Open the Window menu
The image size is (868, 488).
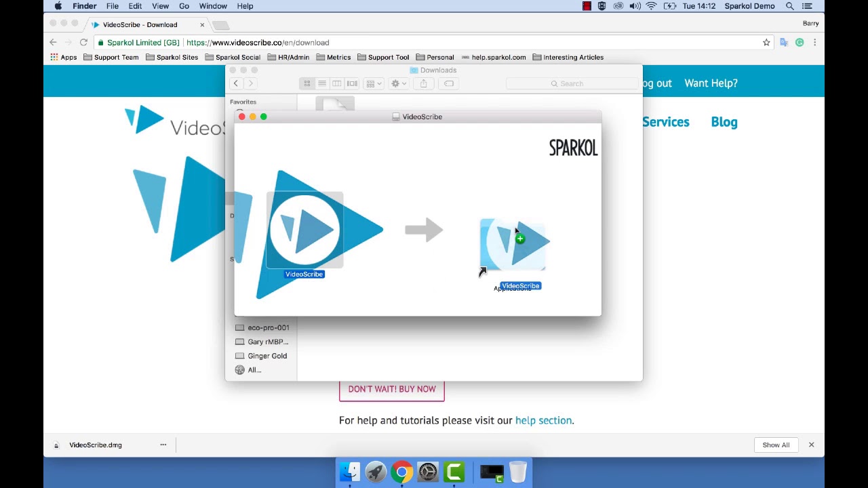(x=213, y=6)
